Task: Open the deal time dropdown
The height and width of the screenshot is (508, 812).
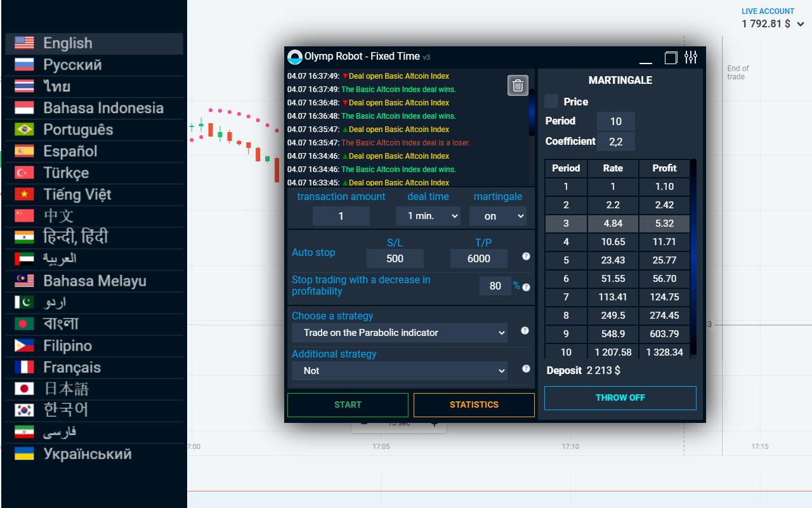Action: (428, 216)
